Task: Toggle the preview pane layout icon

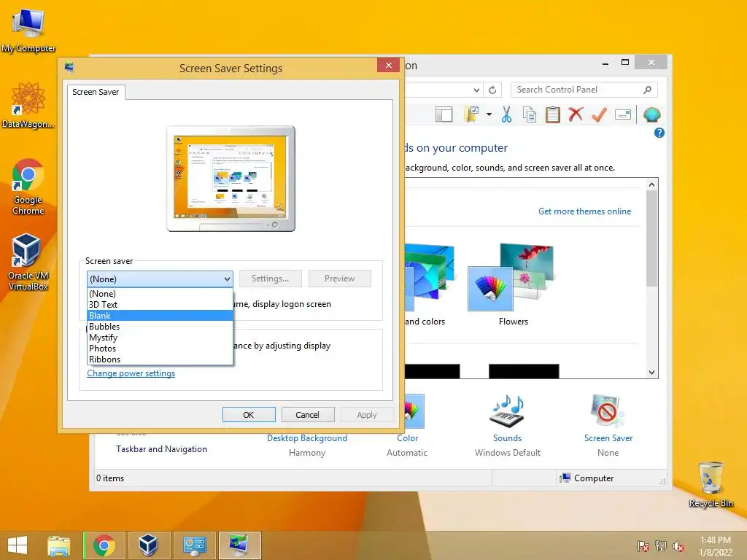Action: tap(444, 114)
